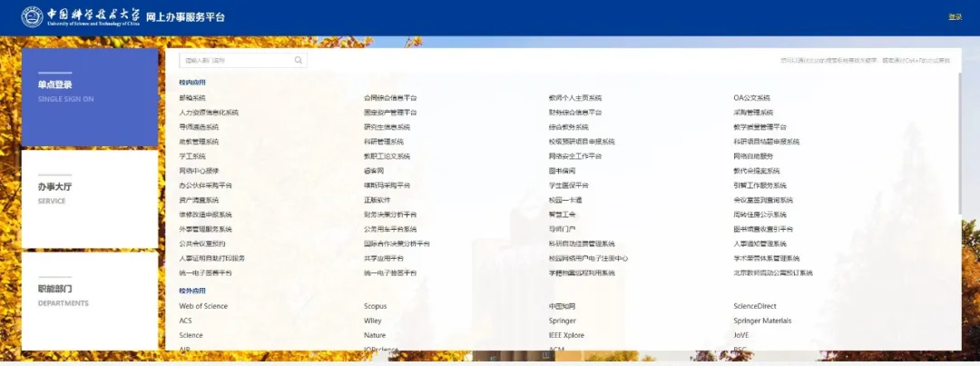Open 导师门户 link
The width and height of the screenshot is (980, 366).
click(562, 230)
